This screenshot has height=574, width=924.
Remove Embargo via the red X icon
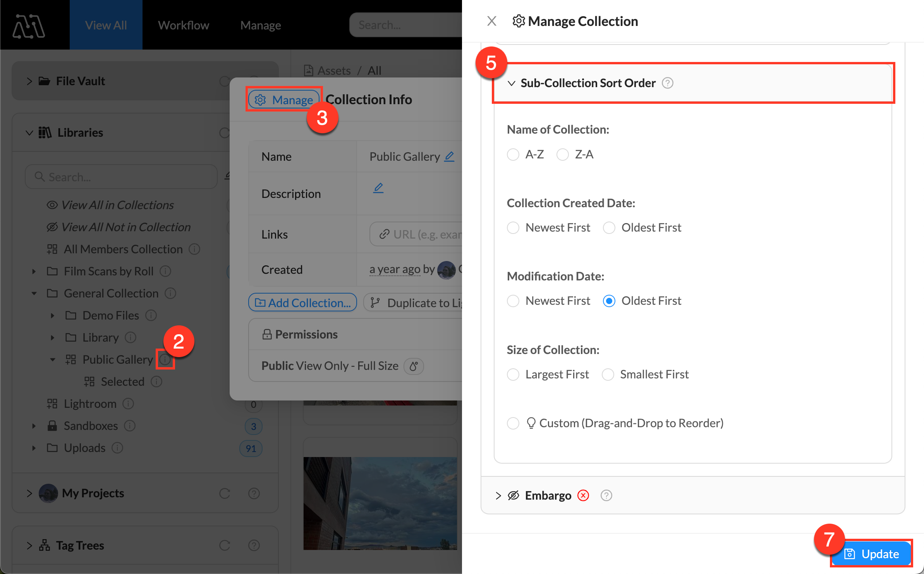(583, 495)
